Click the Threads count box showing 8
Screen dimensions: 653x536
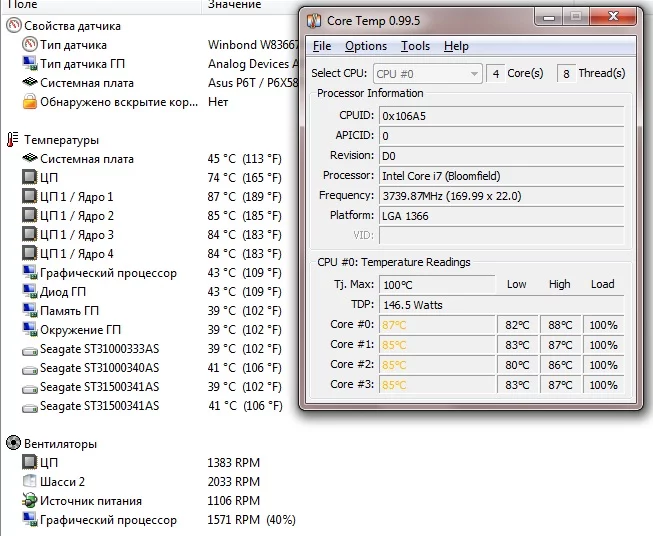(566, 74)
